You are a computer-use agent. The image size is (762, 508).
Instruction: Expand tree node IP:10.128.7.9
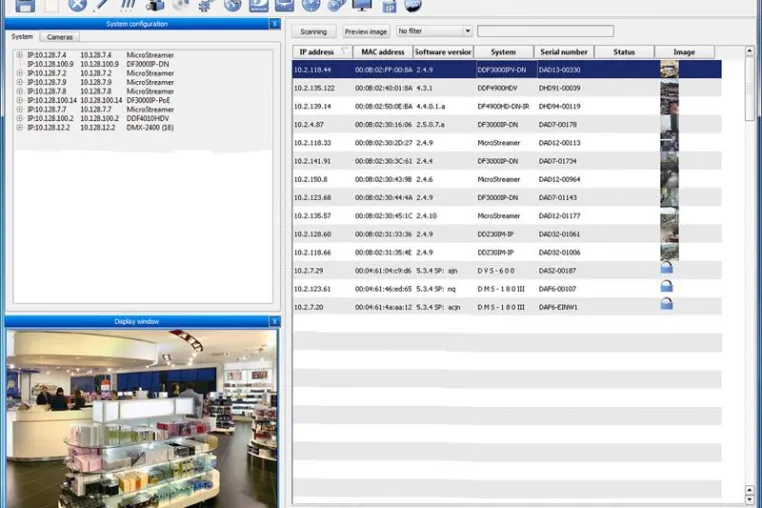(19, 82)
